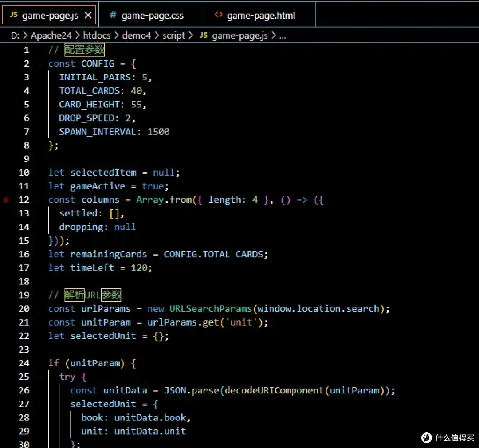The image size is (479, 448).
Task: Open the htdocs breadcrumb segment
Action: tap(97, 36)
